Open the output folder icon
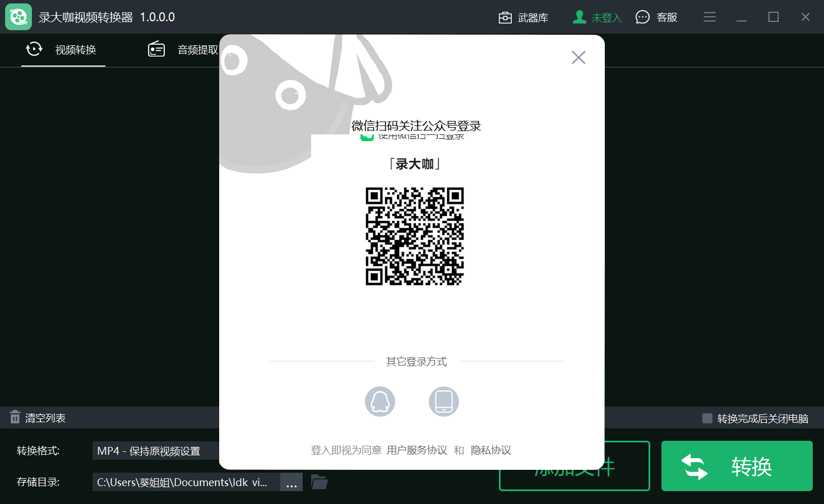 coord(320,482)
